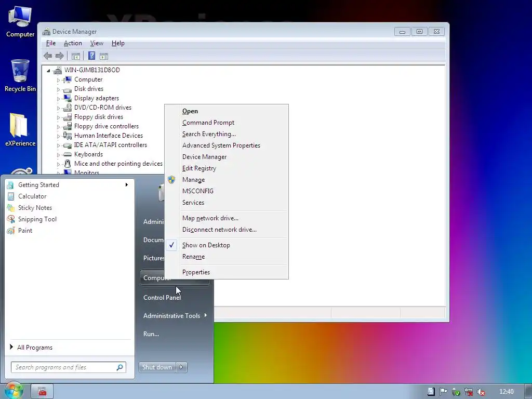Select the Display adapters device icon
Image resolution: width=532 pixels, height=399 pixels.
(x=67, y=98)
